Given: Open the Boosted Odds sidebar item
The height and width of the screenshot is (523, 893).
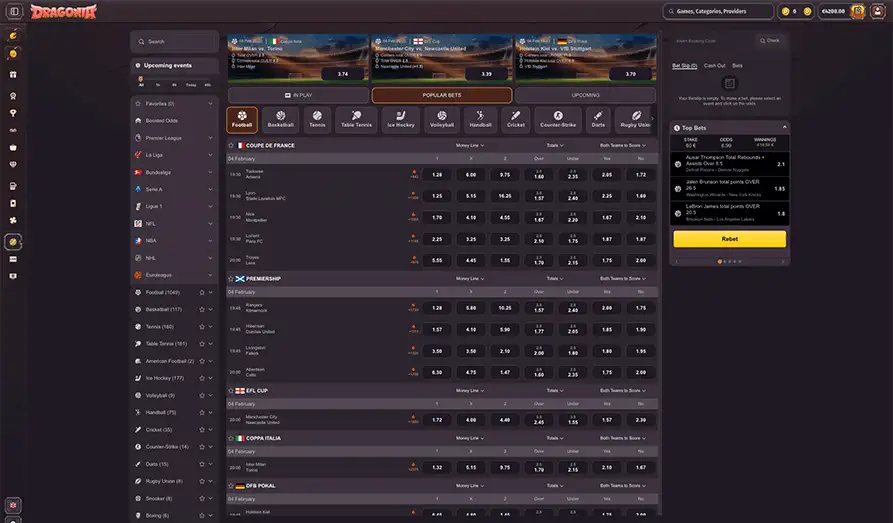Looking at the screenshot, I should coord(174,121).
